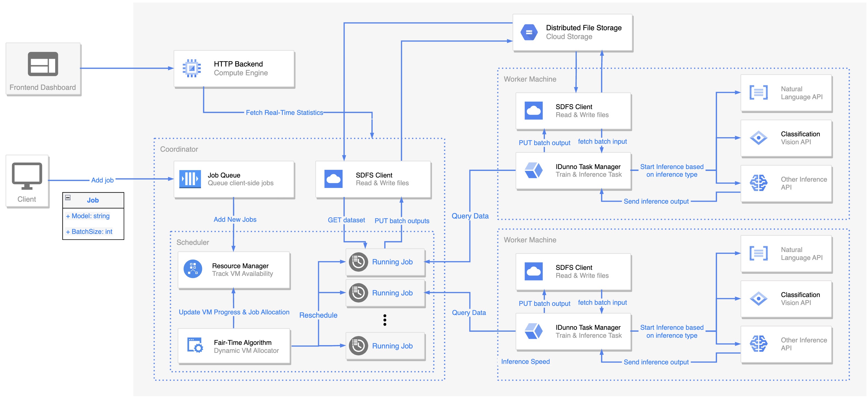Image resolution: width=868 pixels, height=399 pixels.
Task: Select the Resource Manager circular icon
Action: [x=193, y=269]
